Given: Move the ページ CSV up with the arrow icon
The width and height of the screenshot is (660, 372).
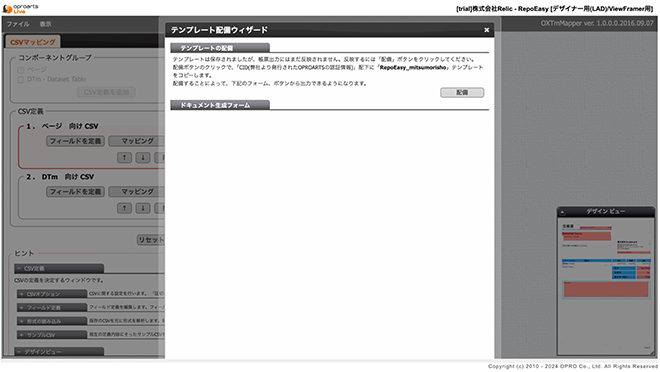Looking at the screenshot, I should pyautogui.click(x=124, y=157).
